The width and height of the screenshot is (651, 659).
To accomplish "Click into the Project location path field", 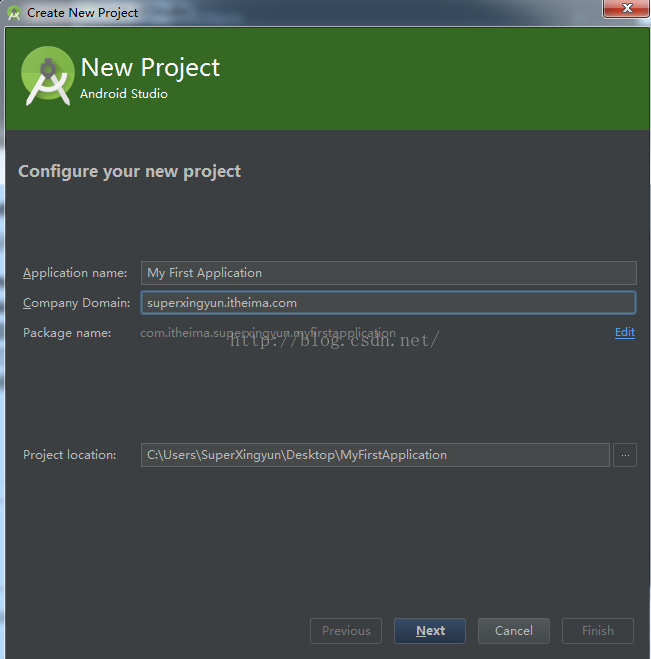I will pos(375,455).
